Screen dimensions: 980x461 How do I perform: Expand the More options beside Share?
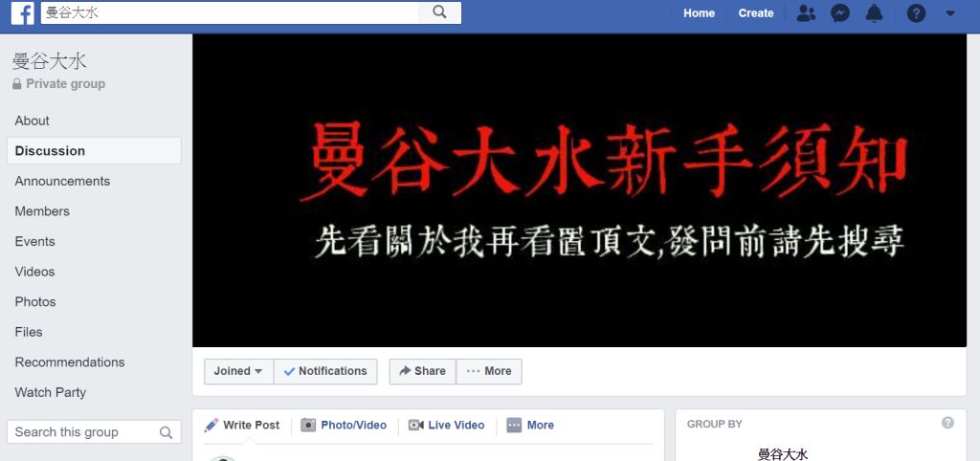(489, 371)
